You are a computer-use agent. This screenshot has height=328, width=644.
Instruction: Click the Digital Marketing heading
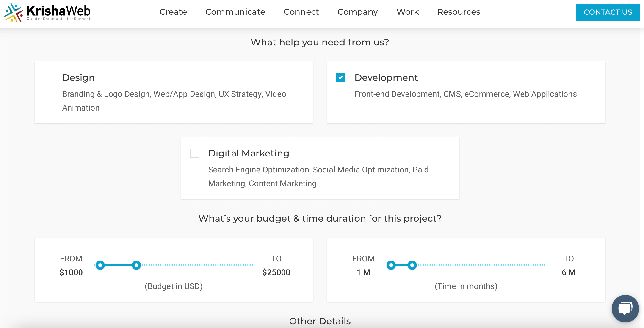(249, 153)
